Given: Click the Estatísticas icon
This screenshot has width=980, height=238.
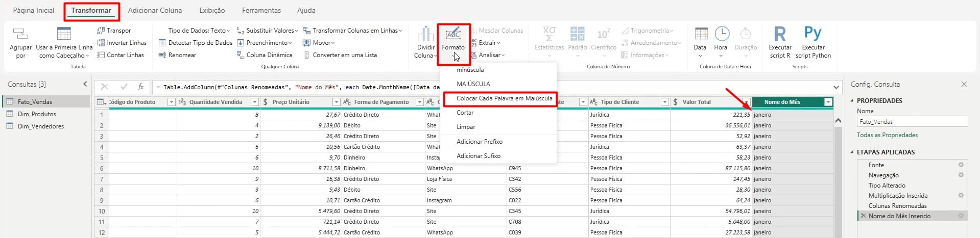Looking at the screenshot, I should (x=549, y=34).
